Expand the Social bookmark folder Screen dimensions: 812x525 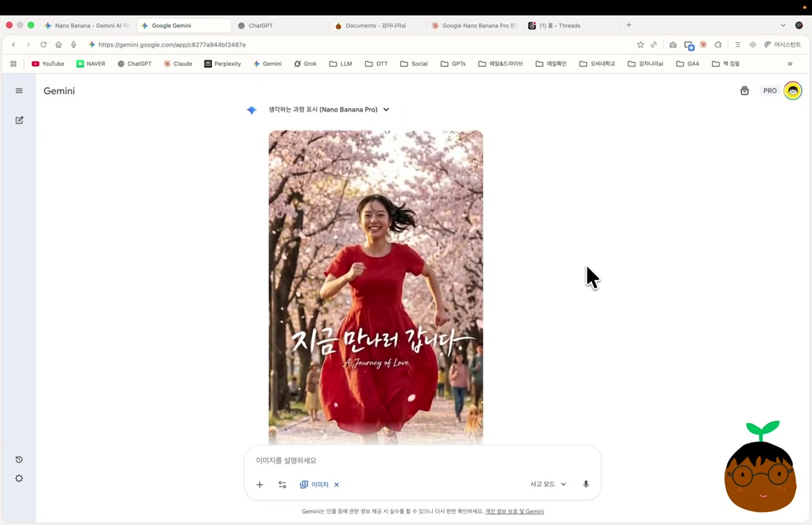[x=414, y=63]
